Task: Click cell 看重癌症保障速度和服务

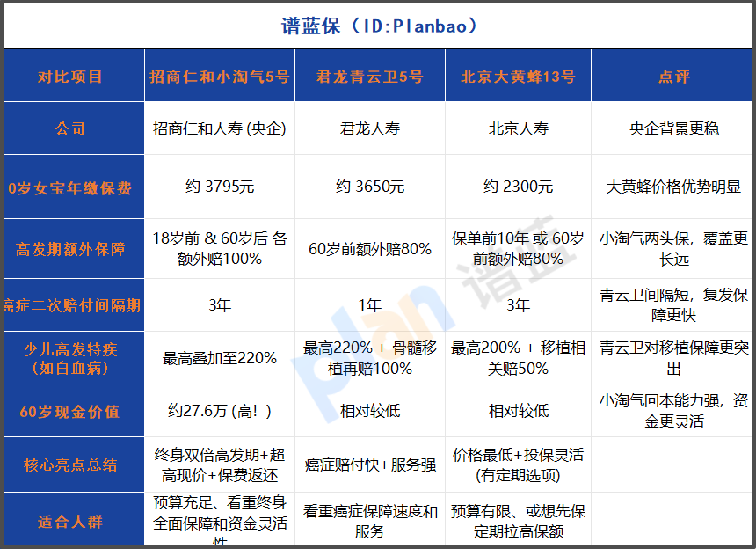Action: [370, 521]
